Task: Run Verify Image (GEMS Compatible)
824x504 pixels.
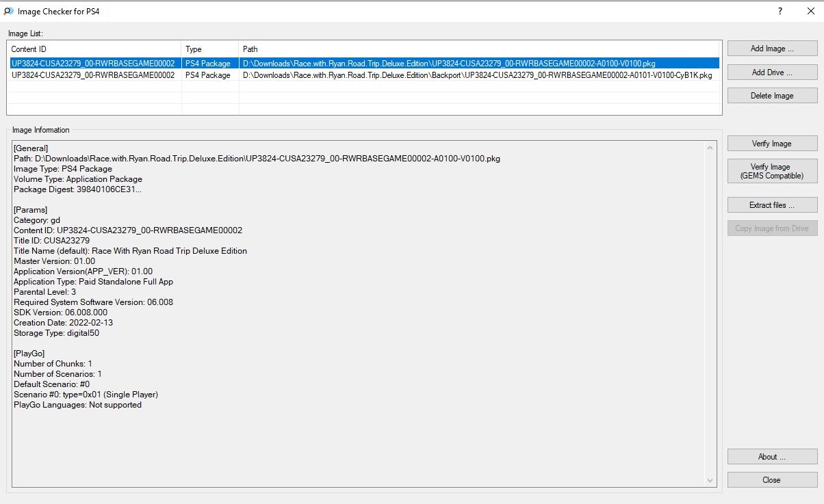Action: [x=772, y=171]
